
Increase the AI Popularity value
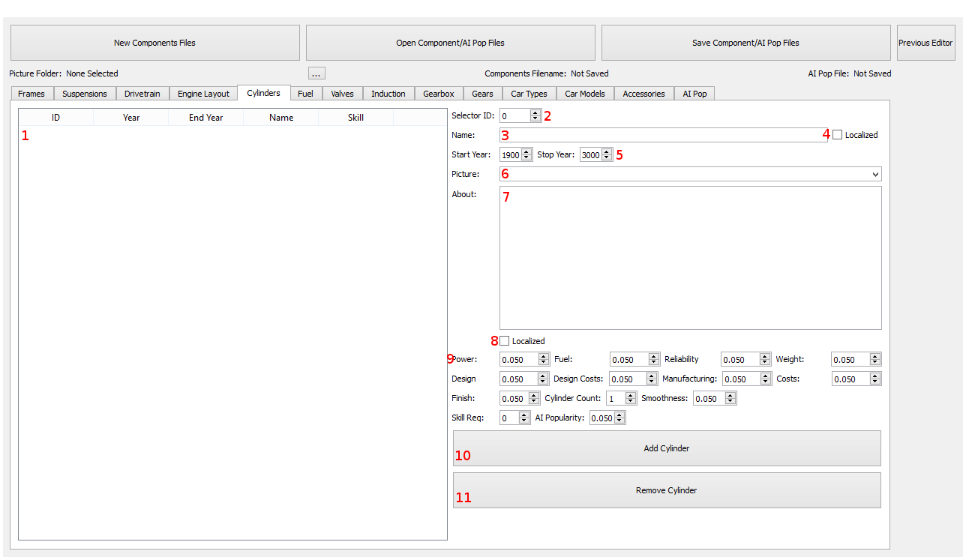point(619,415)
